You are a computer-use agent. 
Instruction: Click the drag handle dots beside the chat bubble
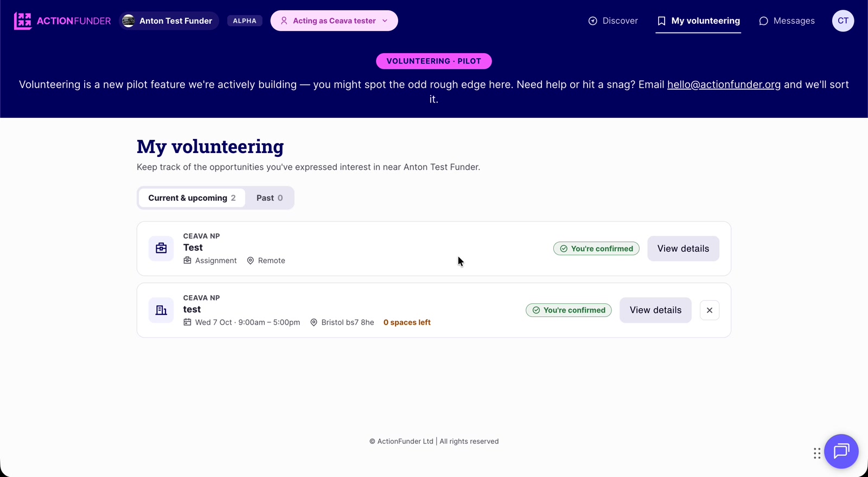click(817, 453)
